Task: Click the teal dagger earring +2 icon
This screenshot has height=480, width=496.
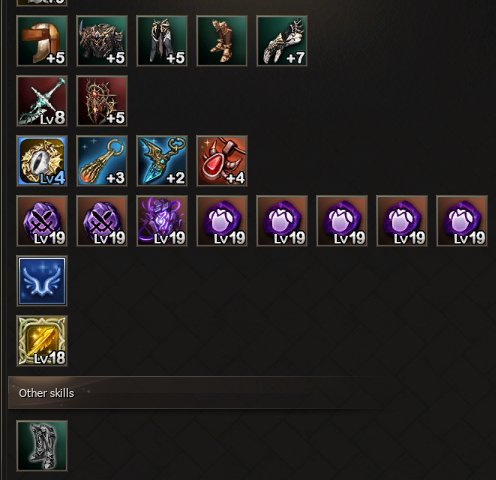Action: [x=162, y=161]
